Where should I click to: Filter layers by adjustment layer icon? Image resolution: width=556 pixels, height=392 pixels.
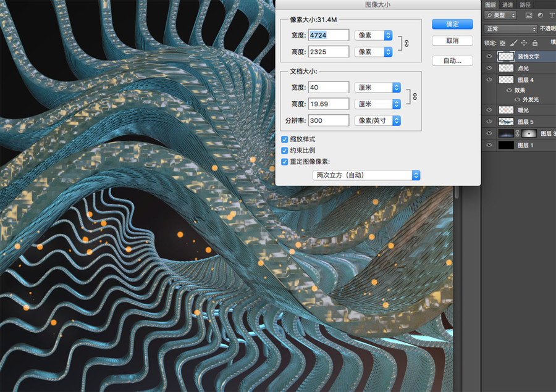click(x=541, y=15)
